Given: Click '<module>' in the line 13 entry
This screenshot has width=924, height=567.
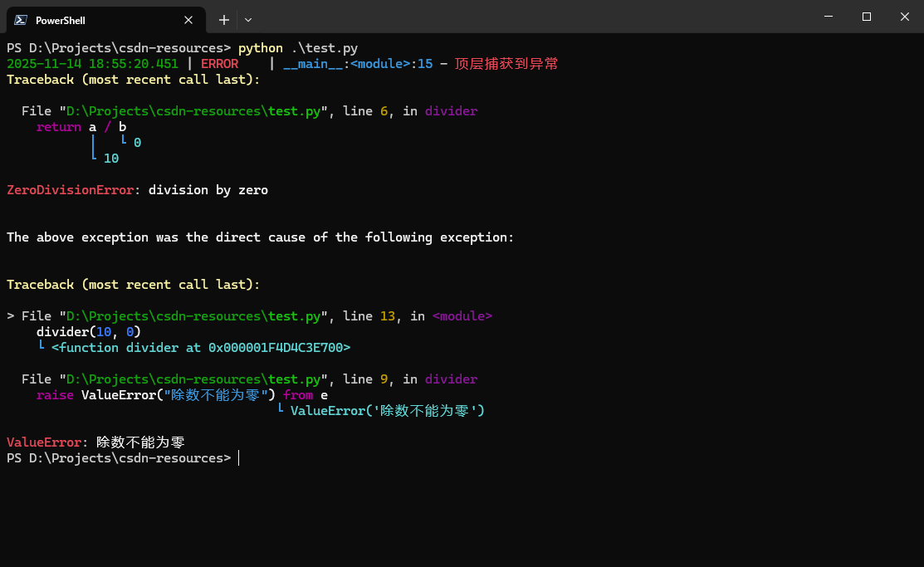Looking at the screenshot, I should click(462, 316).
